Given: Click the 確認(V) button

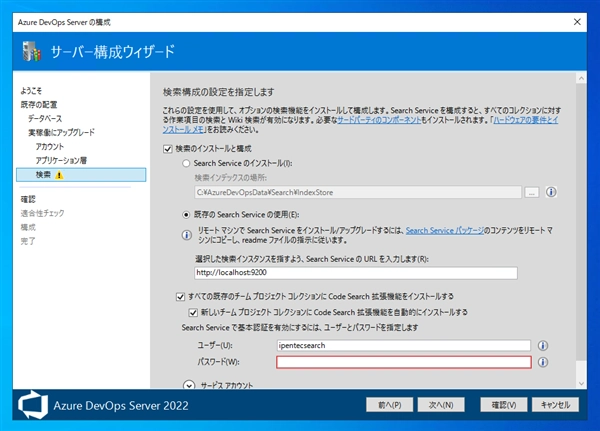Looking at the screenshot, I should (504, 405).
